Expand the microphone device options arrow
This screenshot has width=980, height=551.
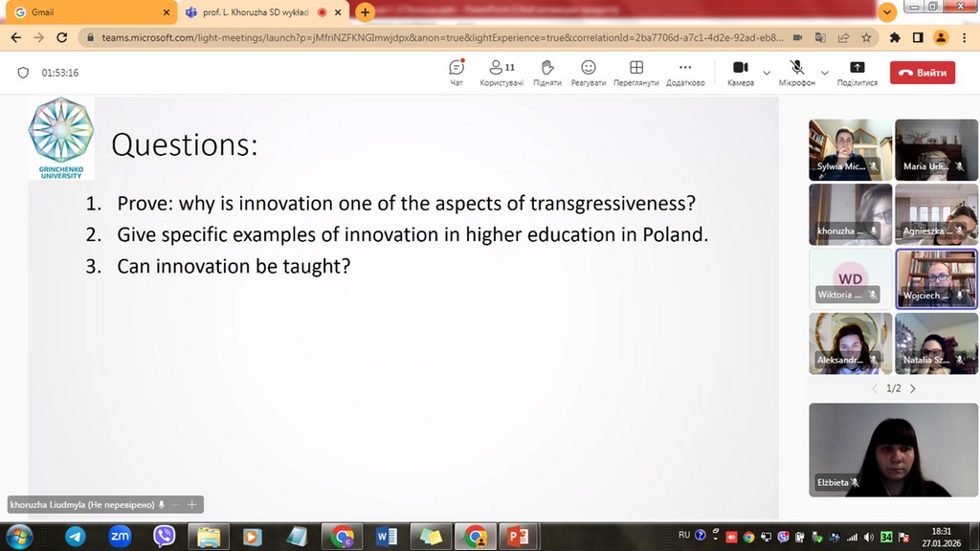pos(824,73)
